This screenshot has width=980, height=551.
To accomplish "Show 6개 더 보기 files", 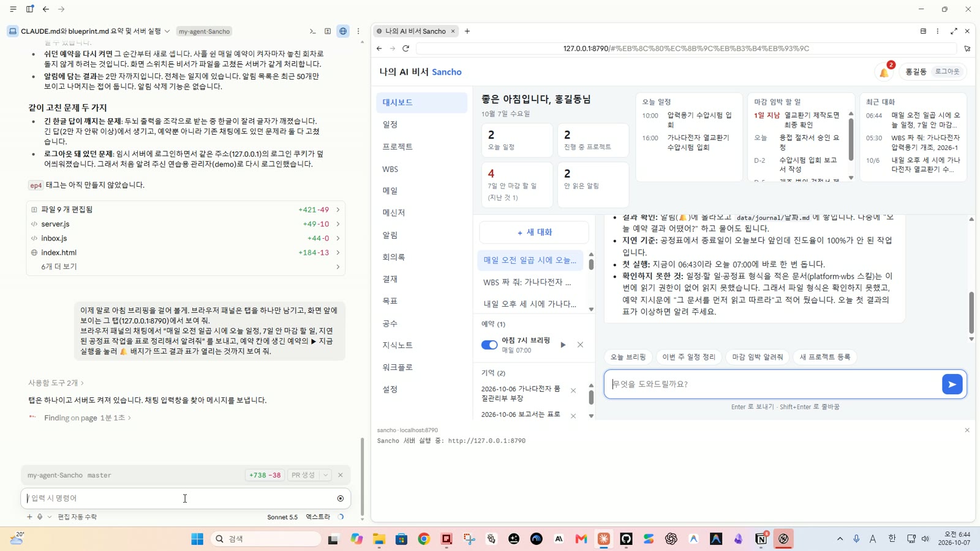I will [186, 267].
